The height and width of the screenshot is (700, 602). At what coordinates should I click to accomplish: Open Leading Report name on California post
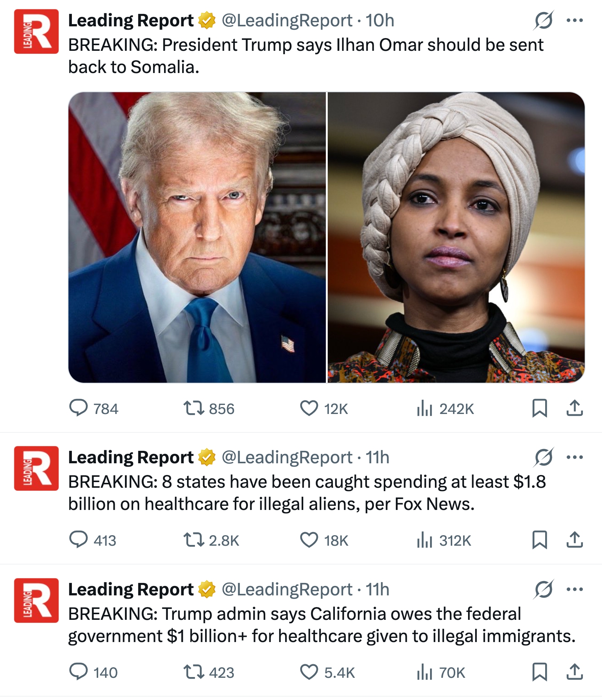(x=131, y=589)
